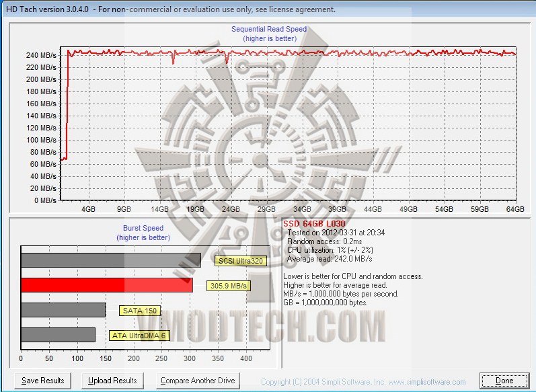The width and height of the screenshot is (536, 392).
Task: Click the SCSI Ultra320 gray bar
Action: 111,260
